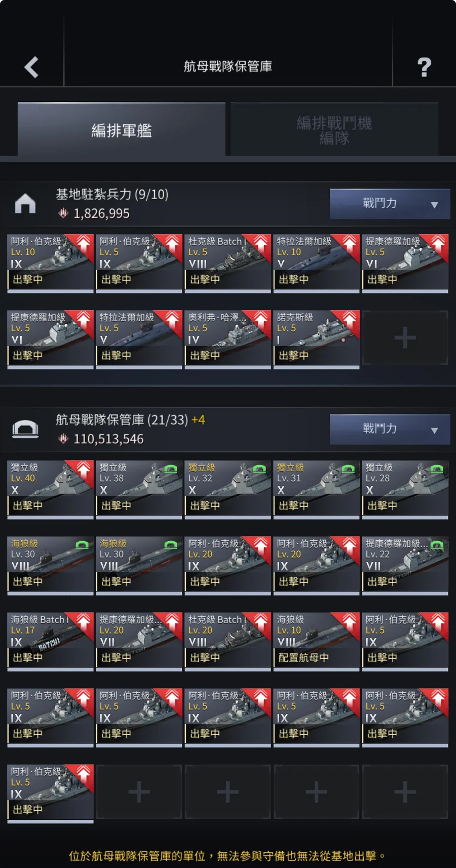Screen dimensions: 456x868
Task: Select the 海狼級 Batch I Lv. 17 ship card
Action: (x=51, y=642)
